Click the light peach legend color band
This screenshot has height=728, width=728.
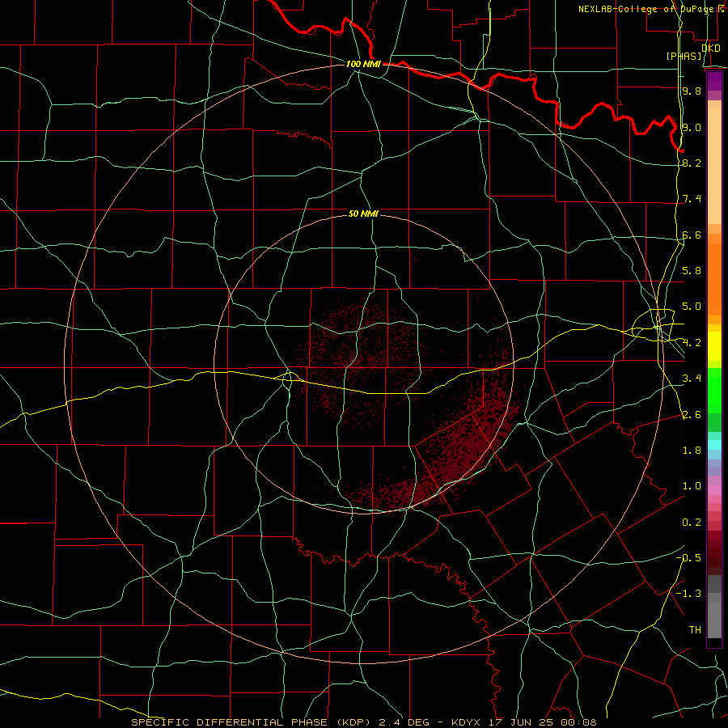click(714, 166)
